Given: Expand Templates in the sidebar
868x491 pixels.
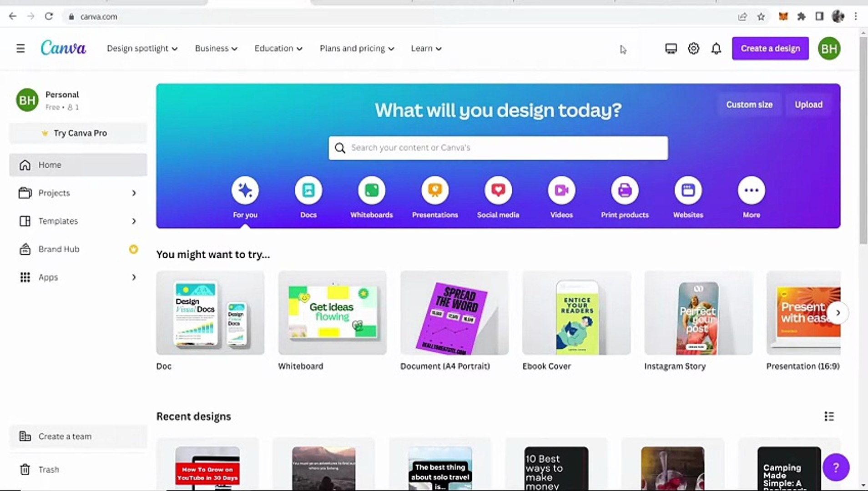Looking at the screenshot, I should coord(58,221).
